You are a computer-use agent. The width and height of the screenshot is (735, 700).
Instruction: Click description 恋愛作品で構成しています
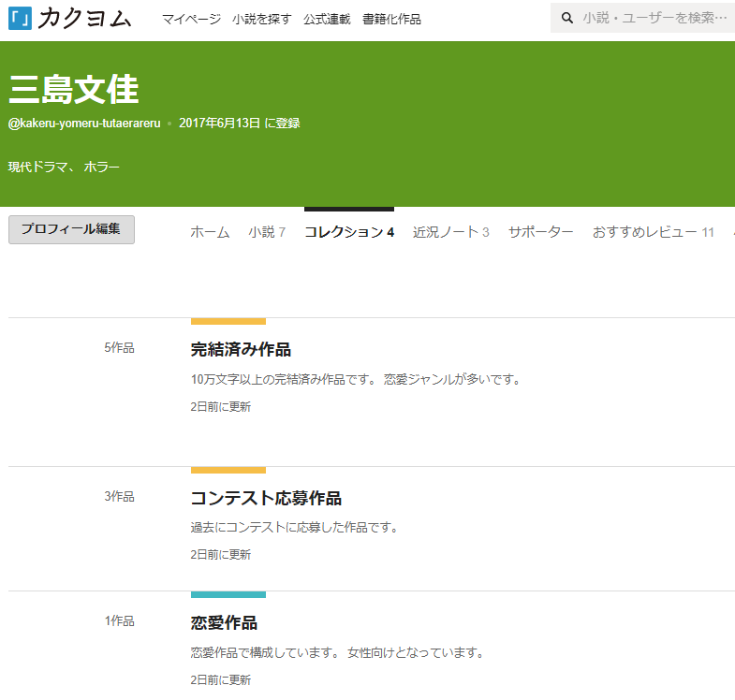click(x=264, y=652)
